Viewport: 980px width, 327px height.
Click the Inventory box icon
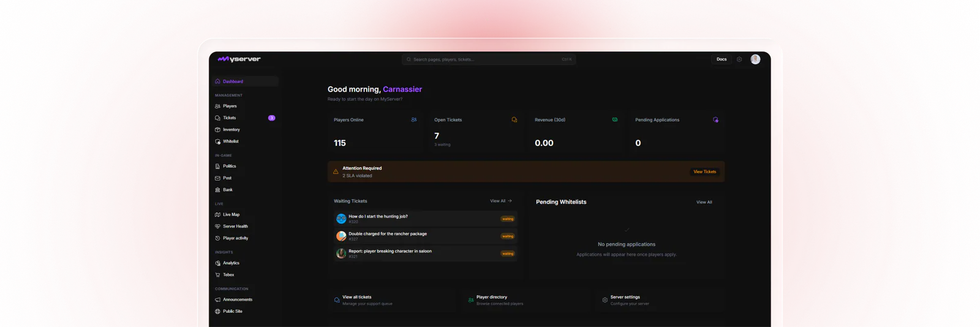217,130
